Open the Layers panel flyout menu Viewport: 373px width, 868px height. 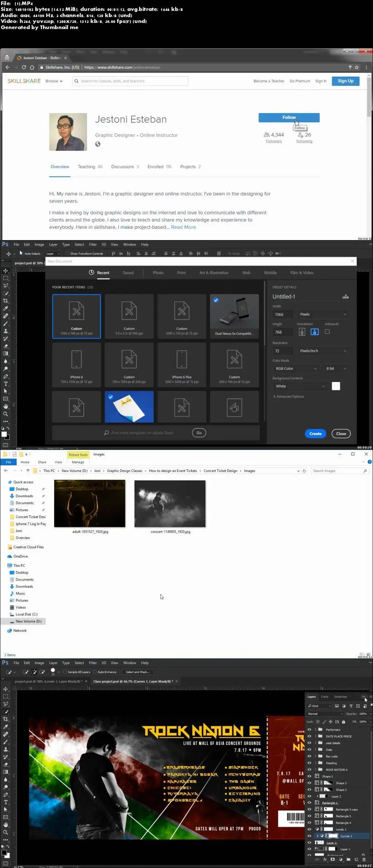(370, 697)
